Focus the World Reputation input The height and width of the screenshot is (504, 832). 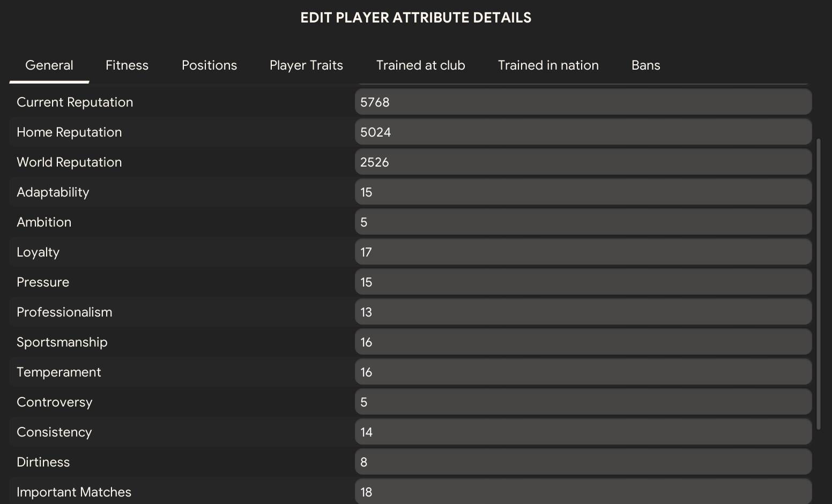pyautogui.click(x=583, y=162)
